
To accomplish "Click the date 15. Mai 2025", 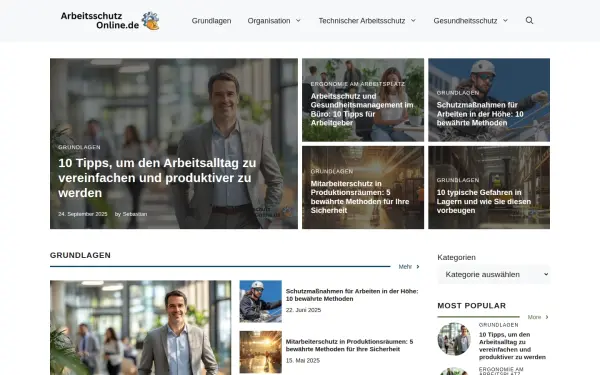I will click(302, 360).
